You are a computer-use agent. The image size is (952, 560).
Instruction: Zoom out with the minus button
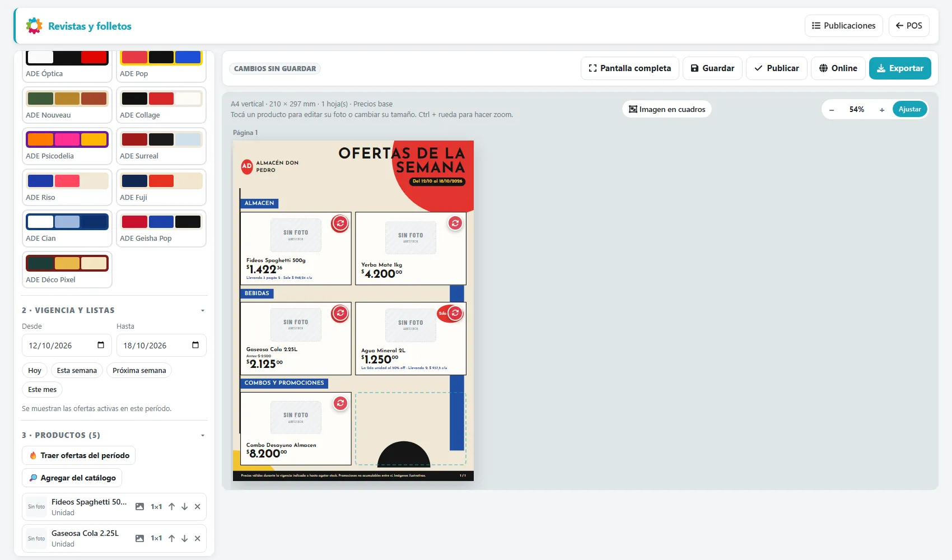(832, 110)
